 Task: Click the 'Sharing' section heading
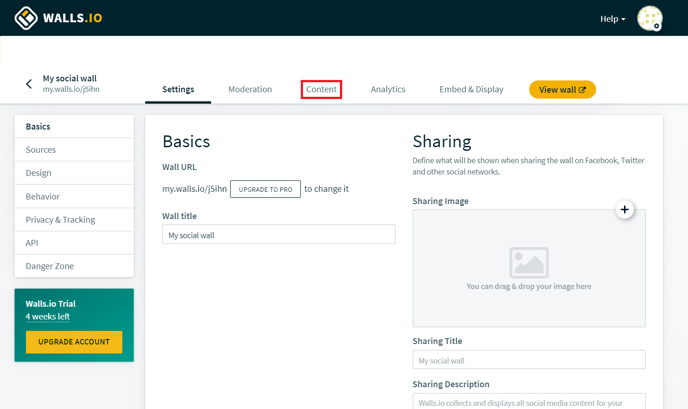pyautogui.click(x=442, y=141)
